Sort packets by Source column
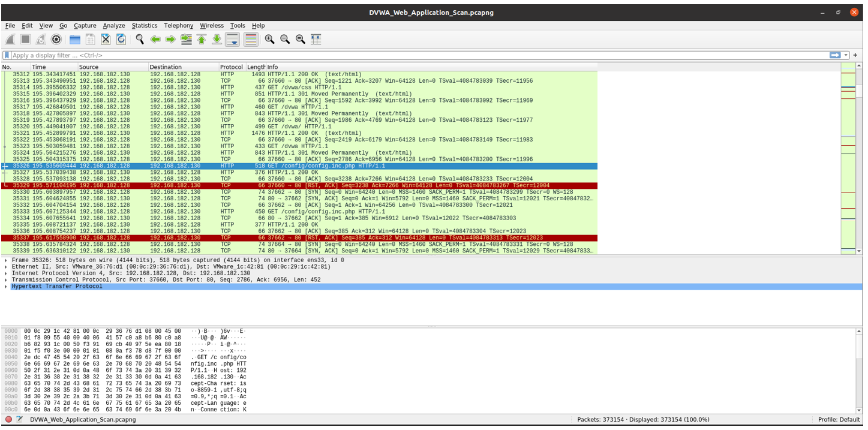 pyautogui.click(x=113, y=67)
